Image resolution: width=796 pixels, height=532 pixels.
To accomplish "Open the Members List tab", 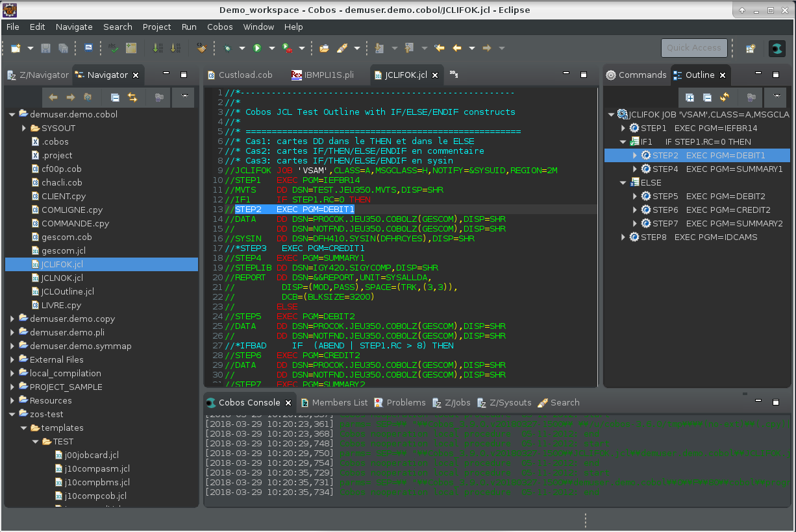I will click(x=334, y=402).
